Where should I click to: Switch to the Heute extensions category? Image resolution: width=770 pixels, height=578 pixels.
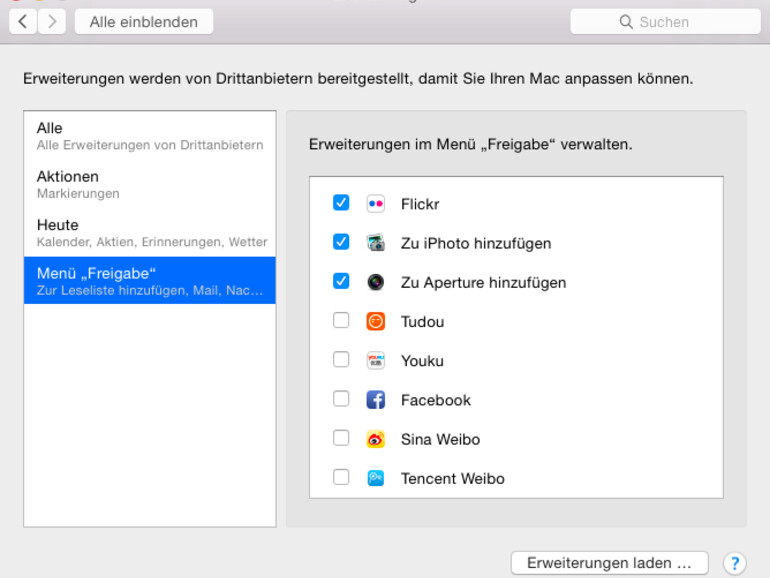pyautogui.click(x=150, y=232)
